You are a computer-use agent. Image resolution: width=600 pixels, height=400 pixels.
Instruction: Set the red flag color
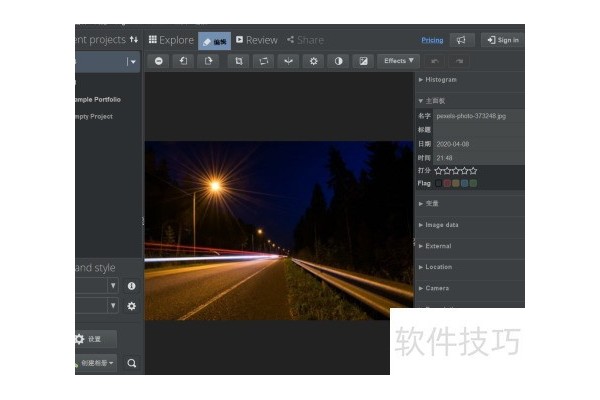click(x=447, y=183)
